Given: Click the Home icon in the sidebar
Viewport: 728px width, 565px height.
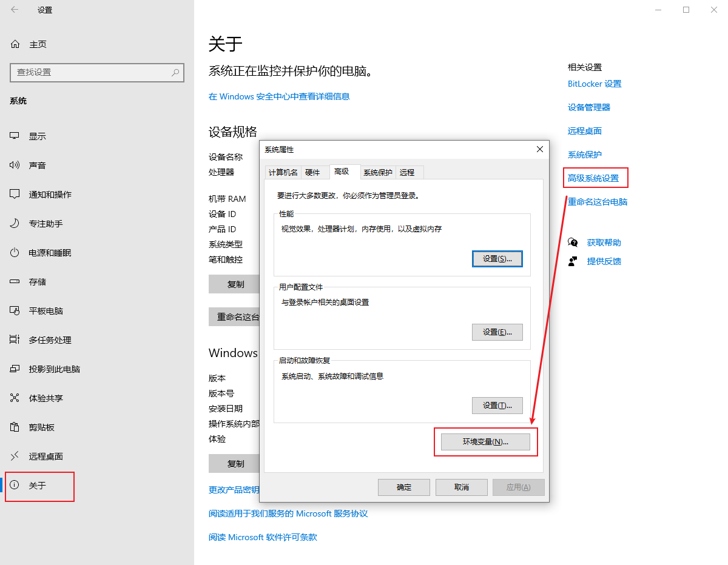Looking at the screenshot, I should (15, 44).
